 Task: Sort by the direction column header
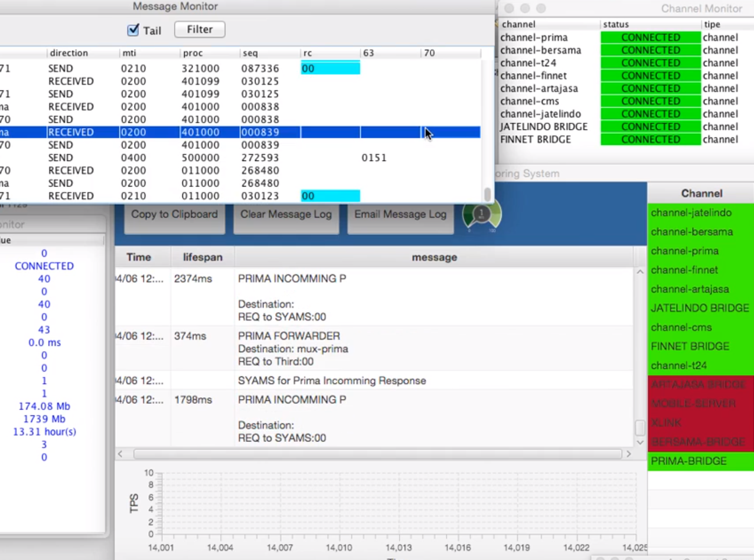[x=68, y=53]
